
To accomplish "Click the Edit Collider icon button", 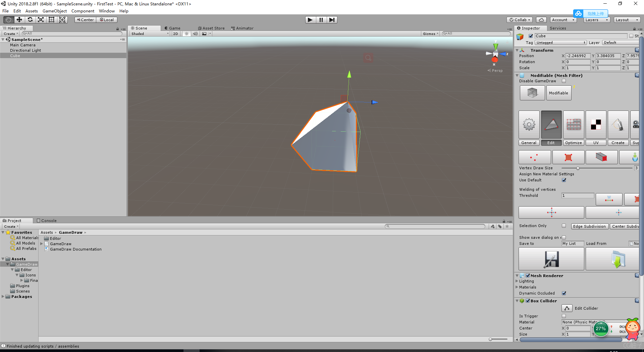I will click(x=567, y=308).
